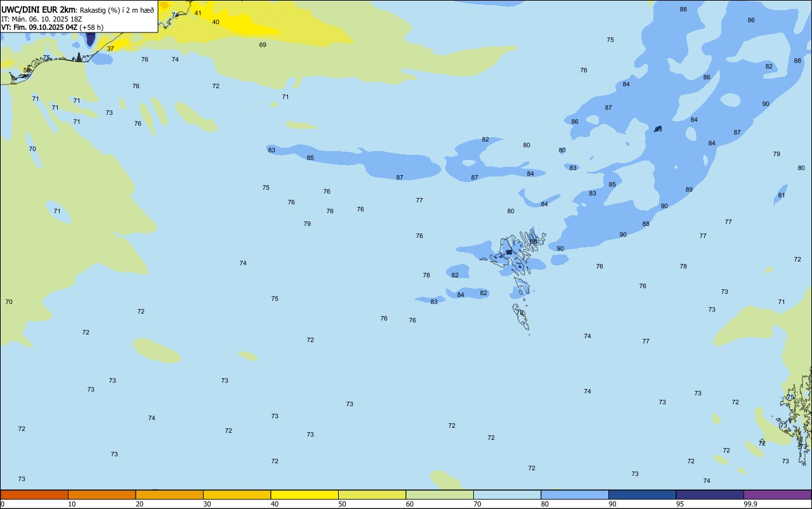
Task: Click the humidity value 69 on the map
Action: click(263, 45)
